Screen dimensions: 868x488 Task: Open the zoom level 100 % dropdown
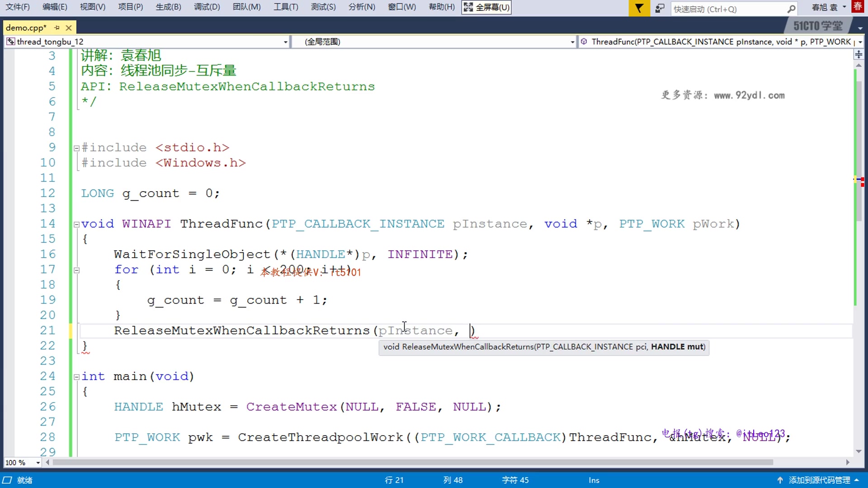coord(38,462)
